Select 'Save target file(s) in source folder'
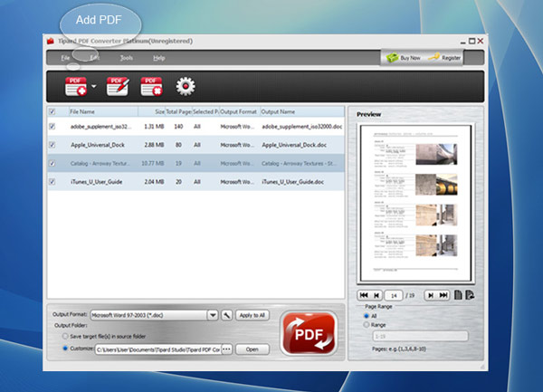This screenshot has width=543, height=392. (65, 336)
